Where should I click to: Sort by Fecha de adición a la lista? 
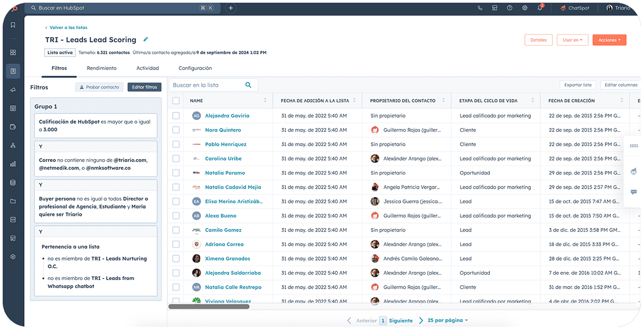tap(354, 101)
